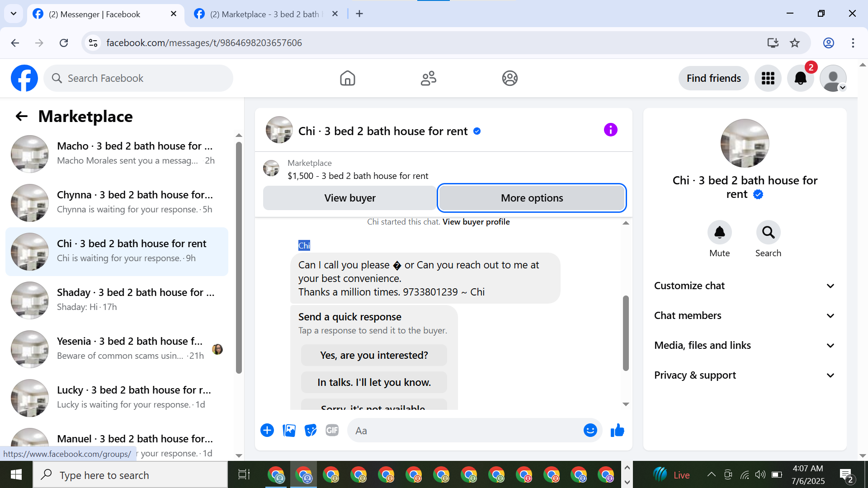Open the account profile avatar menu
868x488 pixels.
click(833, 78)
